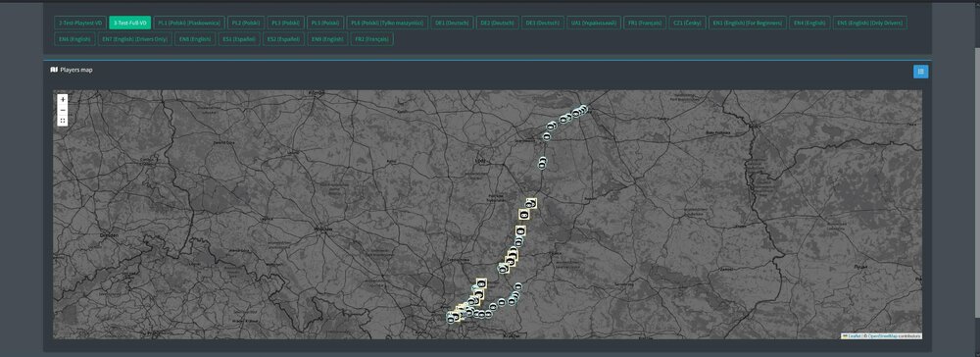The width and height of the screenshot is (980, 357).
Task: Switch to ES2 (Español) server
Action: tap(283, 39)
